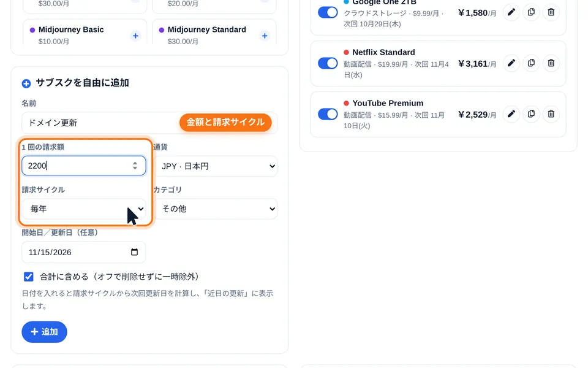Add Midjourney Standard plan with plus icon
588x368 pixels.
click(x=265, y=36)
